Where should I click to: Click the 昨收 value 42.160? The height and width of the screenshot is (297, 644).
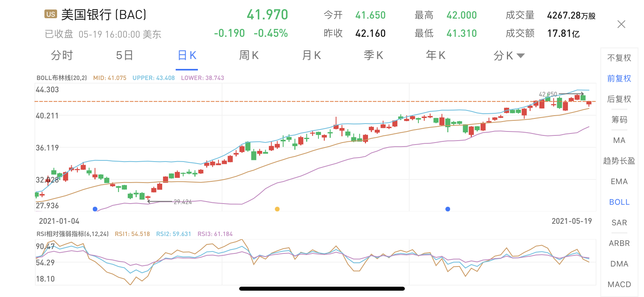[370, 33]
